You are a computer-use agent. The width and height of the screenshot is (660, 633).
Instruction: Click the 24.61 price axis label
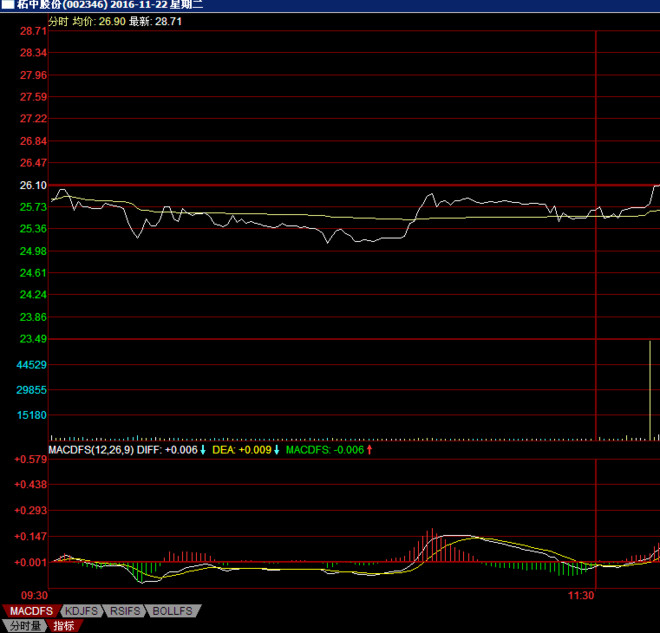[x=33, y=273]
